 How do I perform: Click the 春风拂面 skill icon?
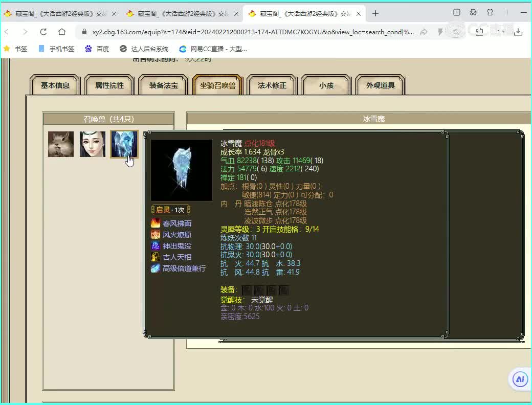156,223
